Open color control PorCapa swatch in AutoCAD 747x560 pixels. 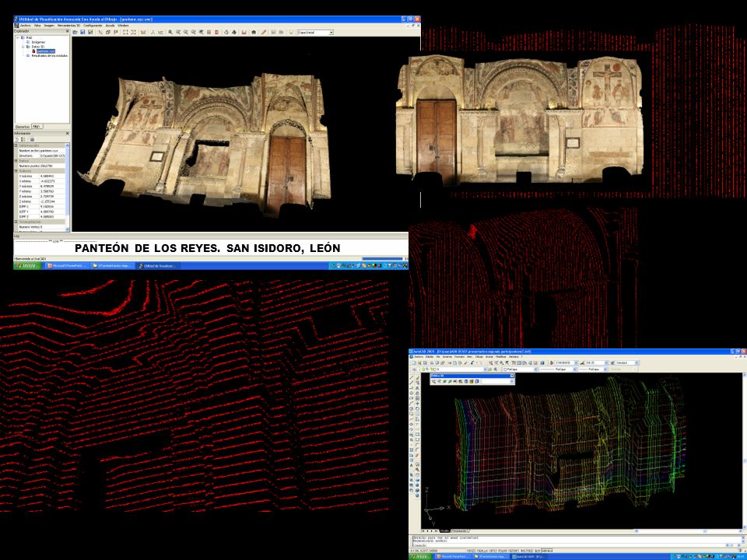click(x=521, y=369)
